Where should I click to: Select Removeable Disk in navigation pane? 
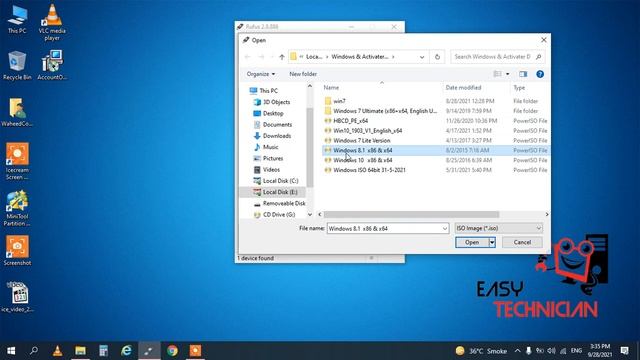tap(284, 203)
